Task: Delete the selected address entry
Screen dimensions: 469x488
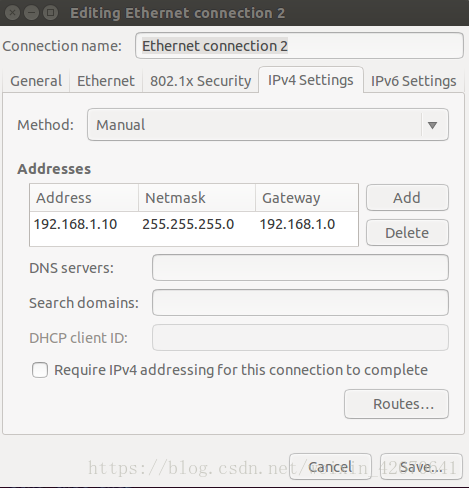Action: 407,233
